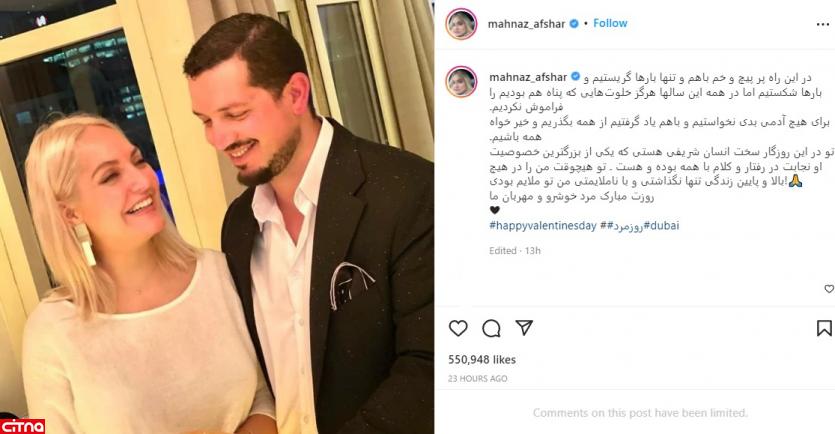This screenshot has height=434, width=835.
Task: Open the Persian #روزمرد hashtag
Action: (625, 226)
